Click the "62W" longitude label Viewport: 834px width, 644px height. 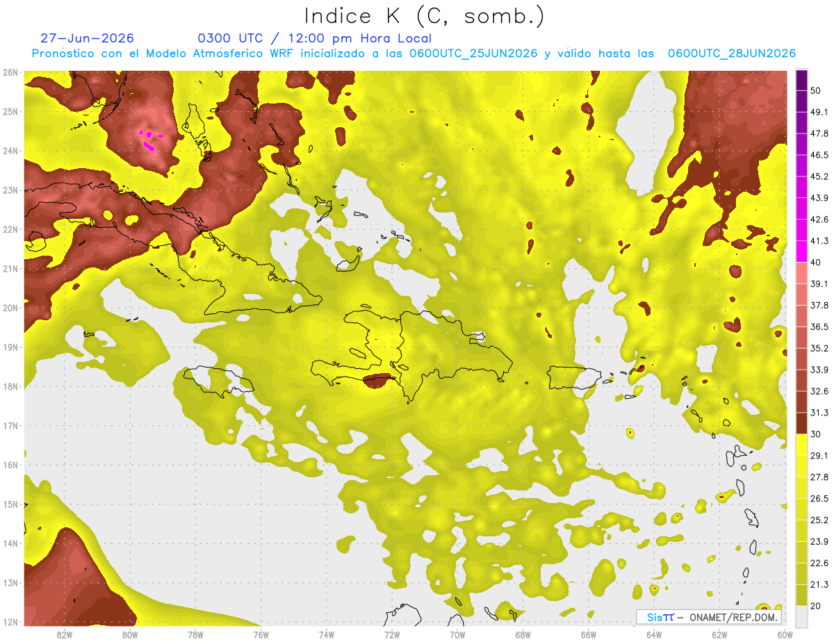[719, 635]
